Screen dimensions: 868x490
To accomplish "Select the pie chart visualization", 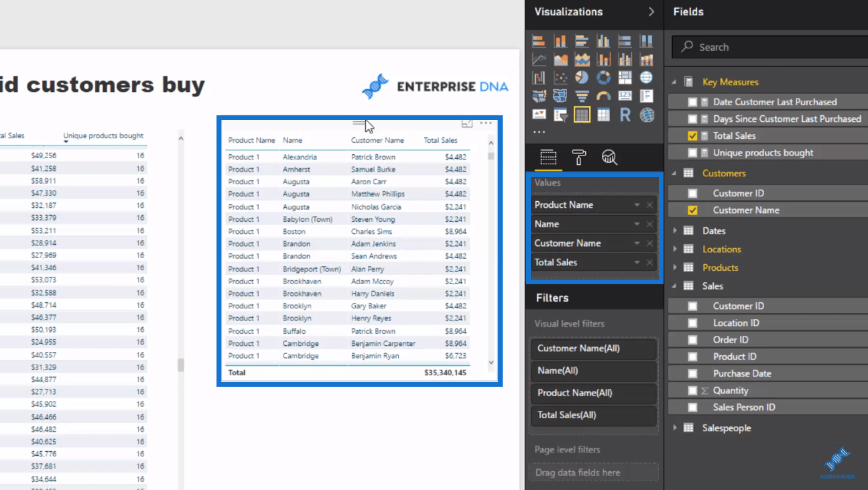I will [582, 78].
